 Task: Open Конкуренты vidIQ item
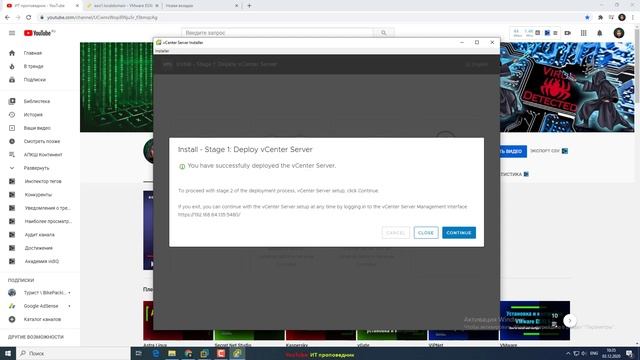click(38, 195)
